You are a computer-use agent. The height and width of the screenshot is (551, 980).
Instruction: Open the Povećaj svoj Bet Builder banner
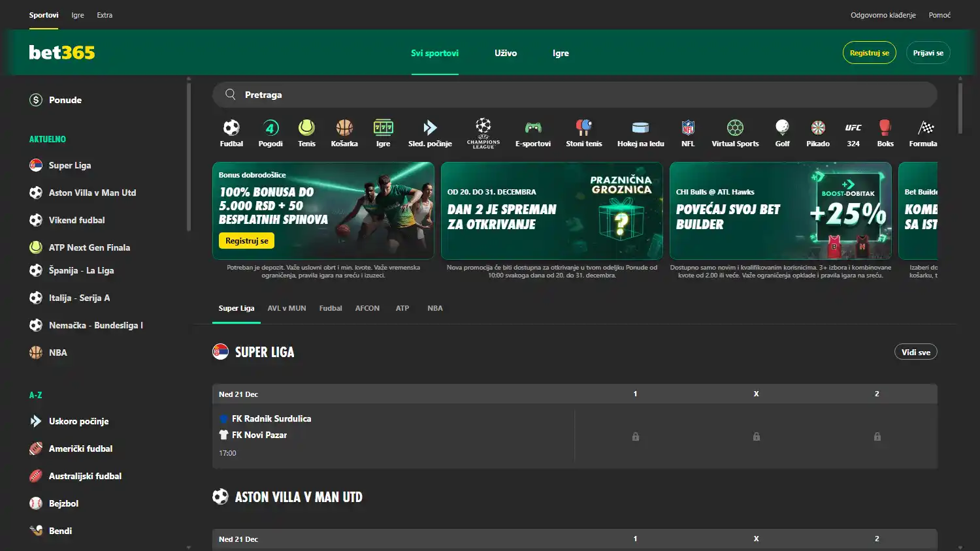[781, 211]
